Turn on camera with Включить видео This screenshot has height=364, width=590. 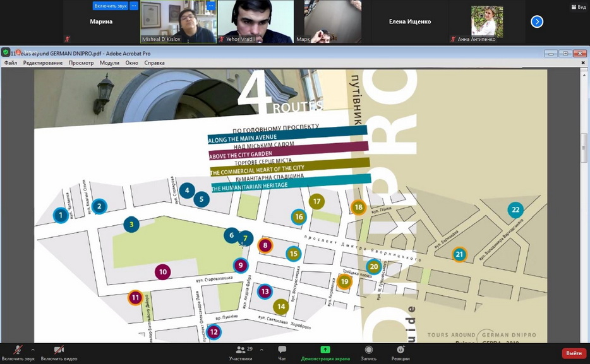[59, 353]
